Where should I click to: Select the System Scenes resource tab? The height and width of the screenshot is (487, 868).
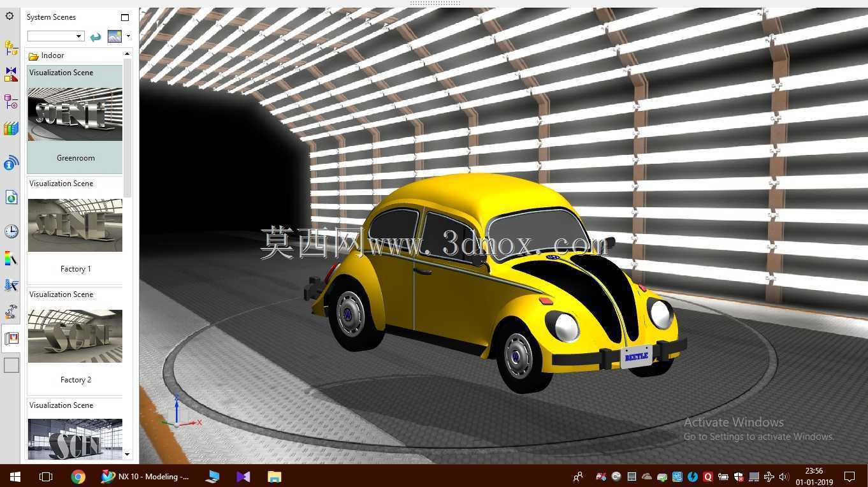11,338
